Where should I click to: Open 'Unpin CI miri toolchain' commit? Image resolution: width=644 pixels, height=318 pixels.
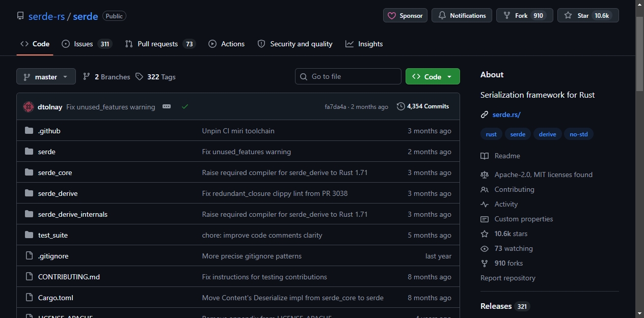[x=238, y=131]
